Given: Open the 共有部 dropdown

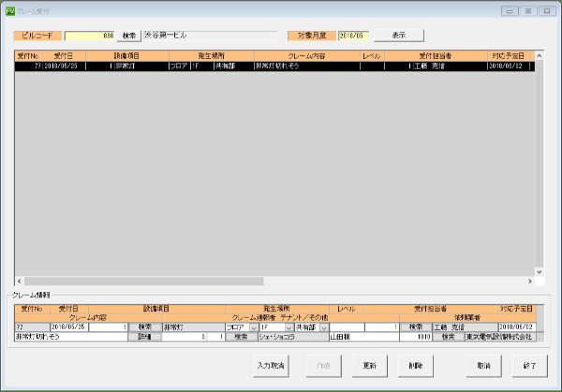Looking at the screenshot, I should pos(324,327).
